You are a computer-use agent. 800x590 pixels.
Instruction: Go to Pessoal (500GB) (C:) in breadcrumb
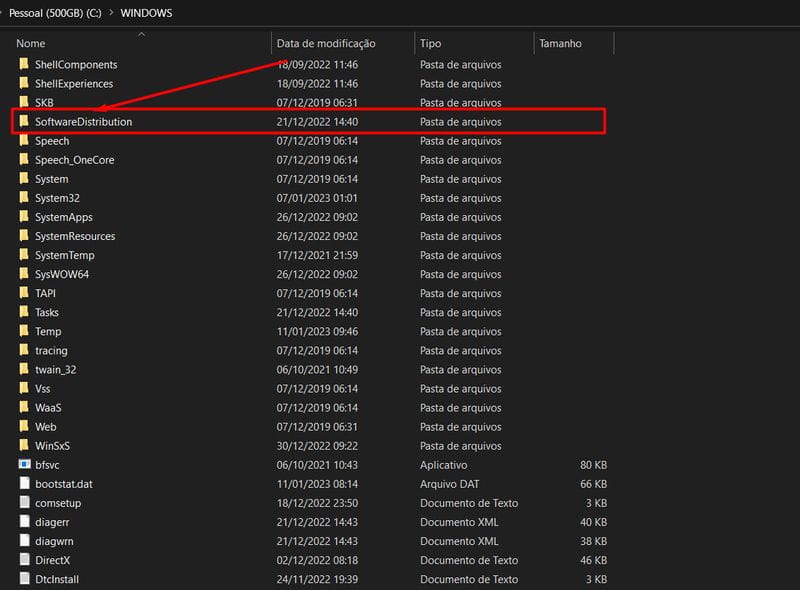coord(55,13)
